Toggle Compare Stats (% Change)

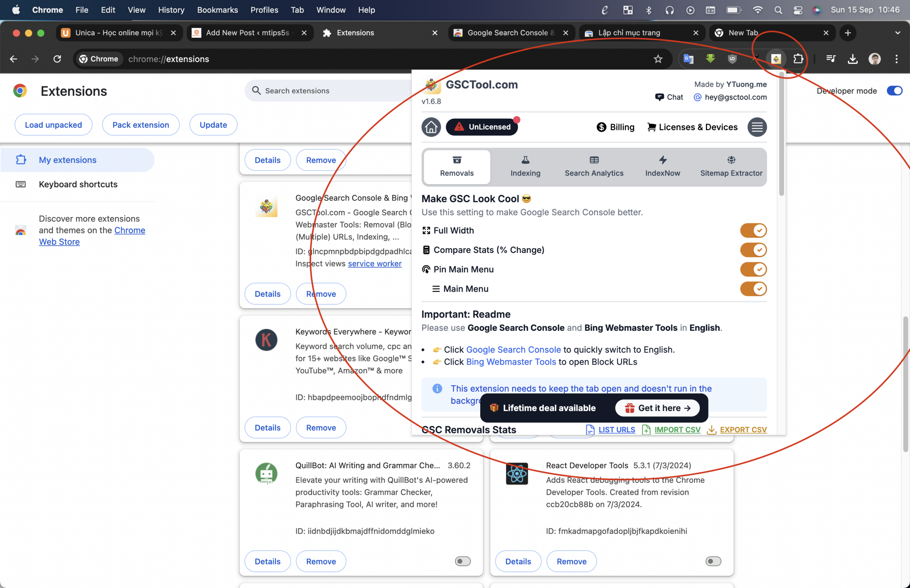[753, 250]
